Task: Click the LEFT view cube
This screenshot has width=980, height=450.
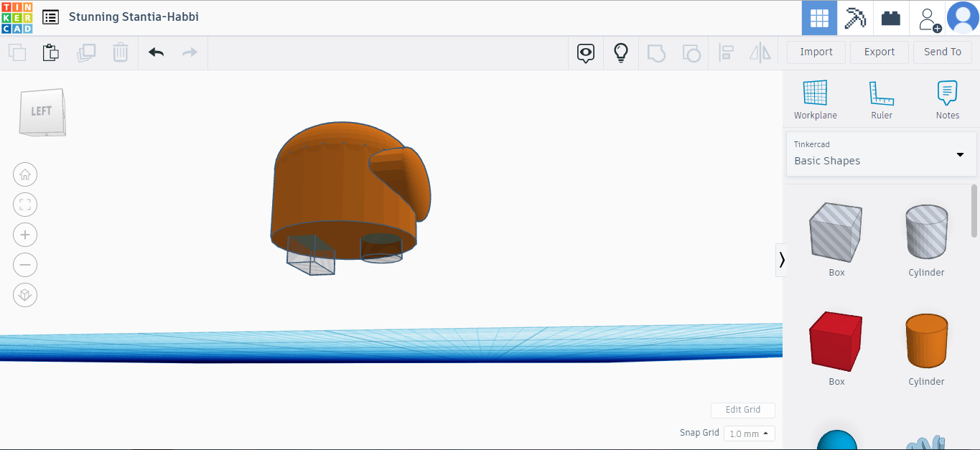Action: click(42, 112)
